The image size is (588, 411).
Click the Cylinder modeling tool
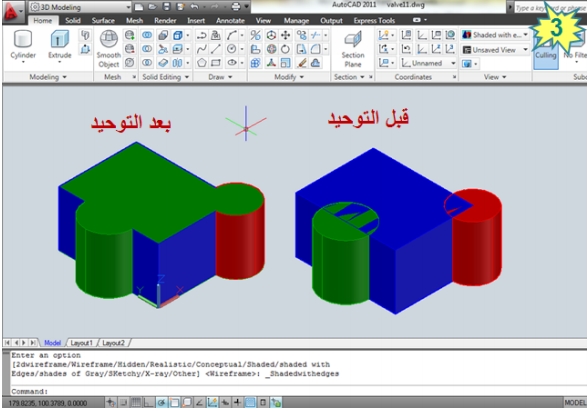click(x=23, y=45)
